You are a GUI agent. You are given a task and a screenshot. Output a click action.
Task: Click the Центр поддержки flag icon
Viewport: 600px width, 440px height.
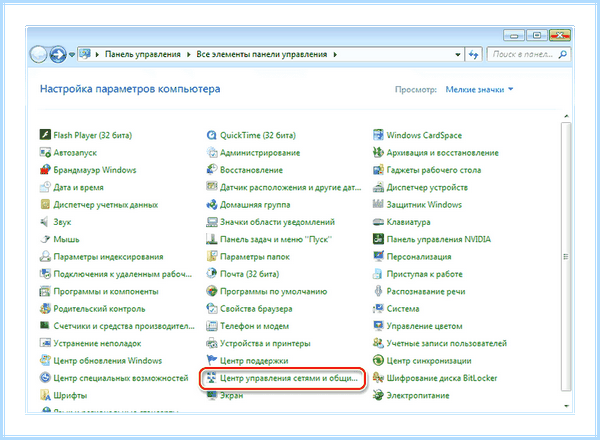point(212,360)
